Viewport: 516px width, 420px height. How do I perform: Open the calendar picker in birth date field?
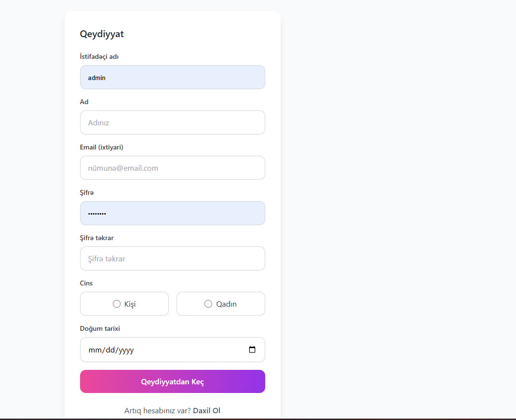tap(252, 350)
